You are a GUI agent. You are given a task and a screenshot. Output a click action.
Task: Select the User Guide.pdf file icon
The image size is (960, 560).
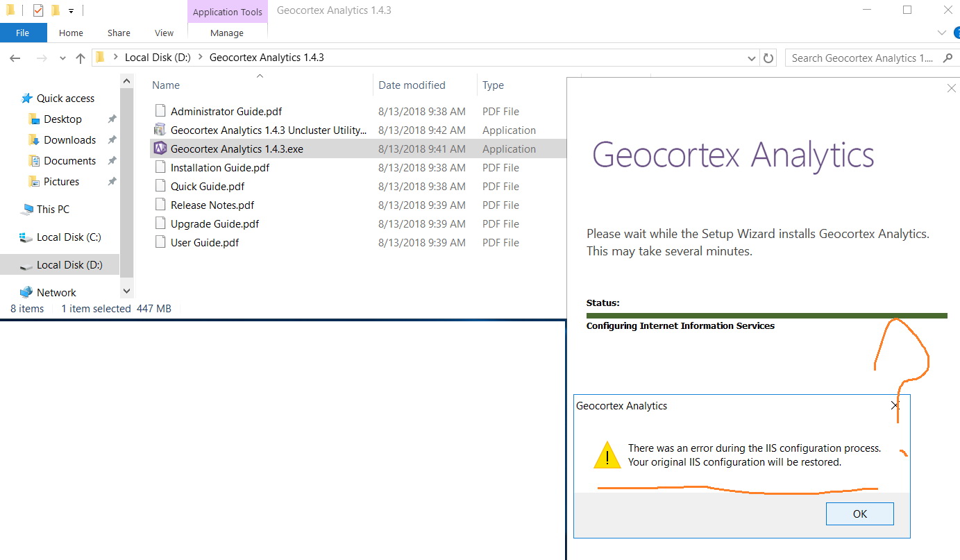160,242
